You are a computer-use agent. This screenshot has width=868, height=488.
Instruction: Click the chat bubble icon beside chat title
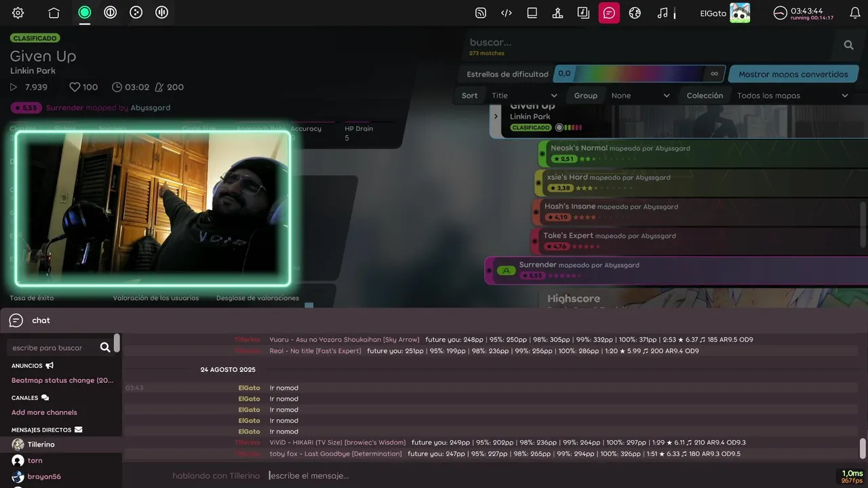click(x=16, y=321)
